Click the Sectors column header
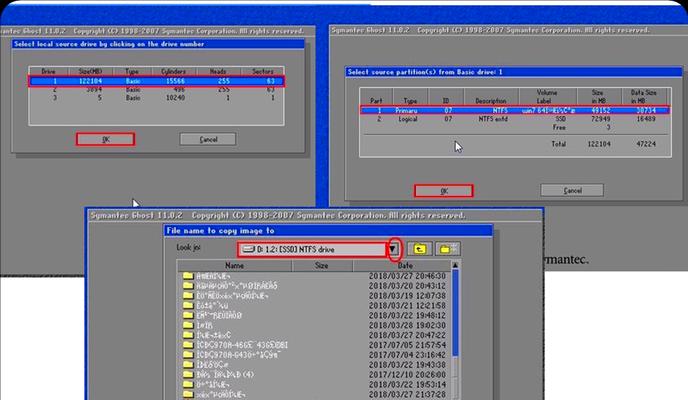The width and height of the screenshot is (688, 400). click(x=262, y=71)
